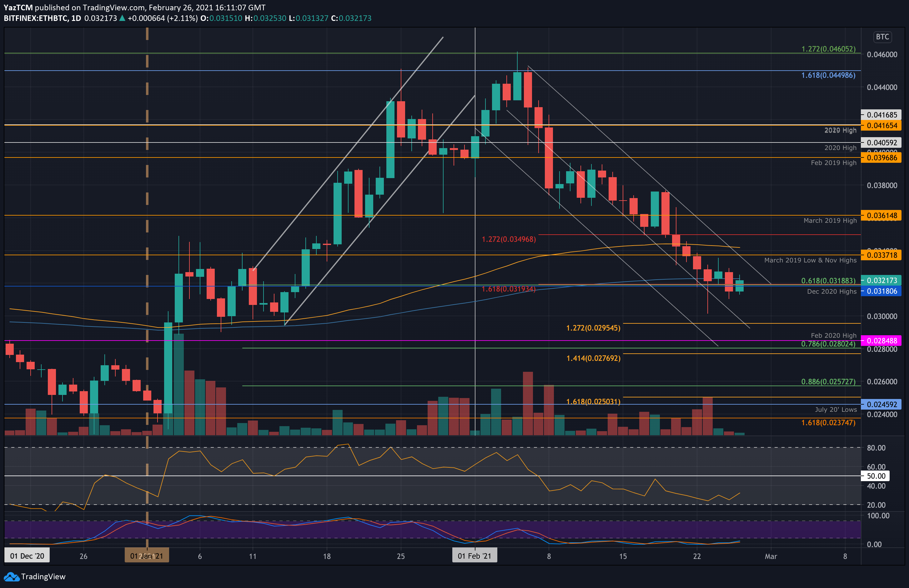
Task: Click the TradingView logo at bottom left
Action: [35, 576]
